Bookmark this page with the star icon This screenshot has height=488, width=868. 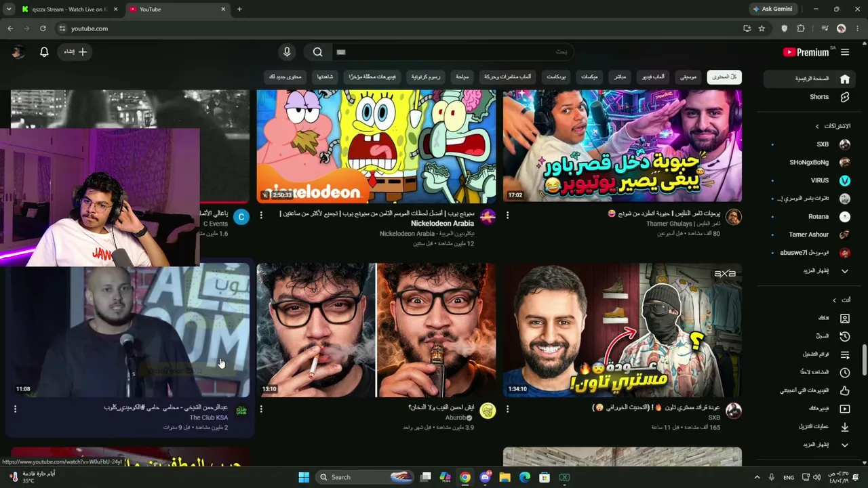(762, 28)
